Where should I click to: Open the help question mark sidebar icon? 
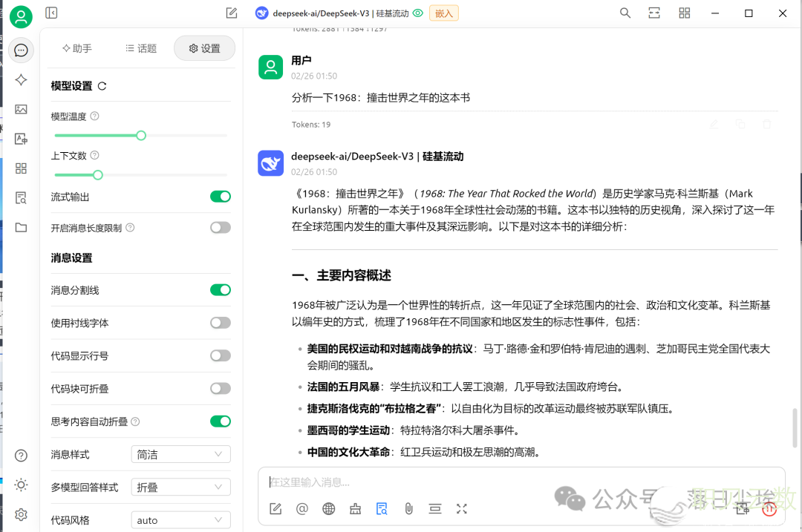21,456
